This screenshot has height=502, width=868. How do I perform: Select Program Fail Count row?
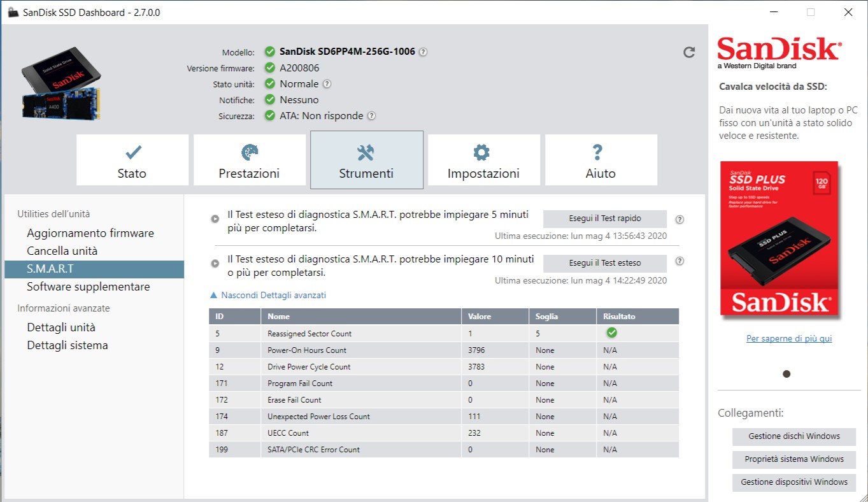click(x=444, y=383)
